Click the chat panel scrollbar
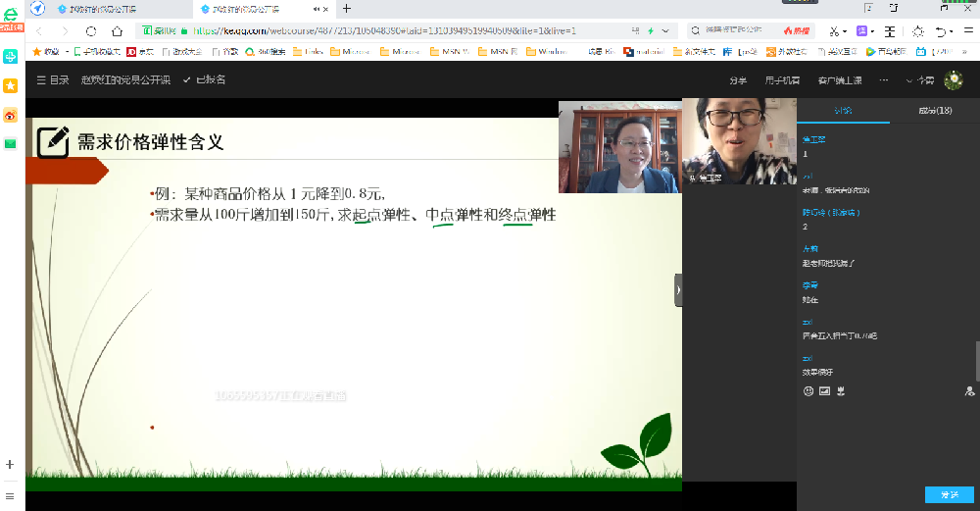 (x=976, y=361)
